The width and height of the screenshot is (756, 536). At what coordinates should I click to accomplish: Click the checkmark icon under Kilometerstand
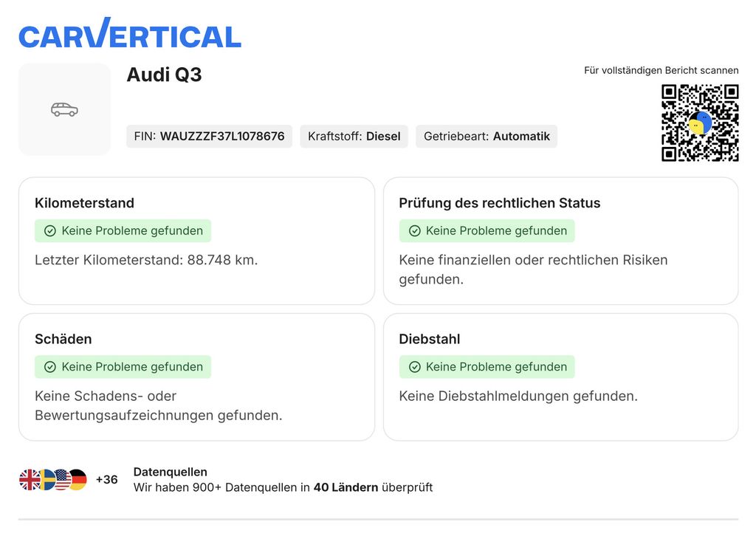click(50, 231)
